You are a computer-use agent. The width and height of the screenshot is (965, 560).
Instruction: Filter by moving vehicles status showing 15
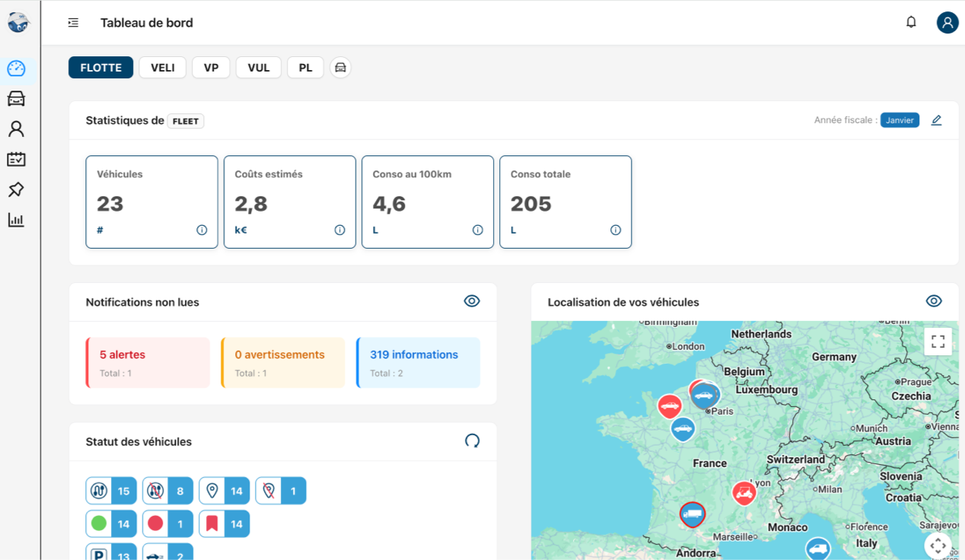click(111, 491)
